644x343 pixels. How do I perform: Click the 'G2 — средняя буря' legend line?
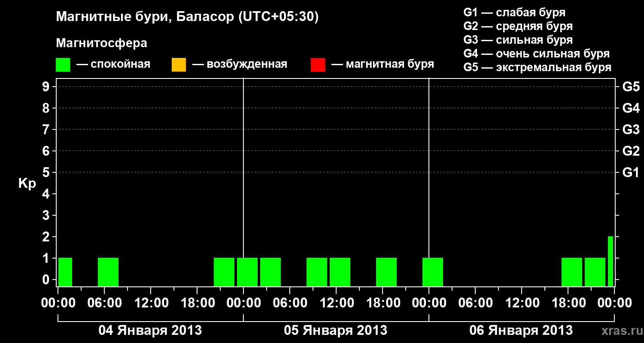pos(518,26)
